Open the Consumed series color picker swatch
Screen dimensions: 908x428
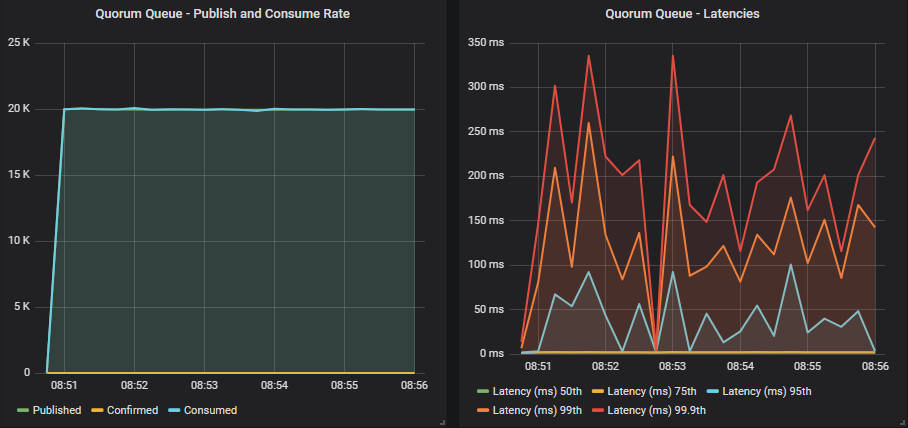(173, 410)
